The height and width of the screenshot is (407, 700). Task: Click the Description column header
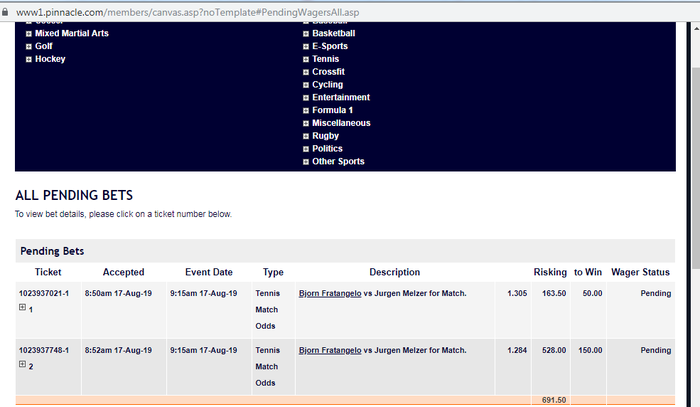click(395, 272)
